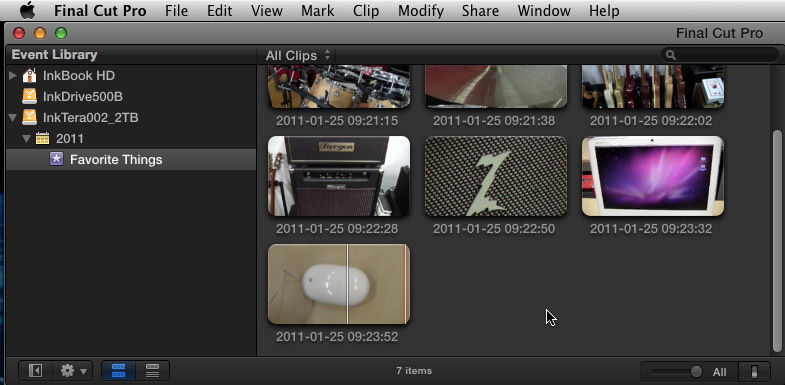Open the View menu
Screen dimensions: 785x385
coord(267,11)
